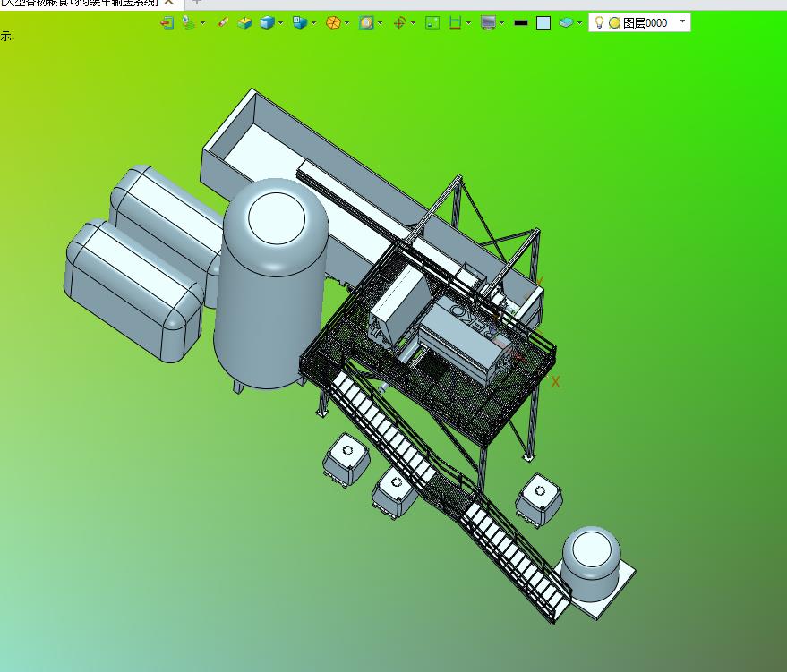Click the orange faceted polygon icon
The height and width of the screenshot is (672, 787).
pos(333,22)
